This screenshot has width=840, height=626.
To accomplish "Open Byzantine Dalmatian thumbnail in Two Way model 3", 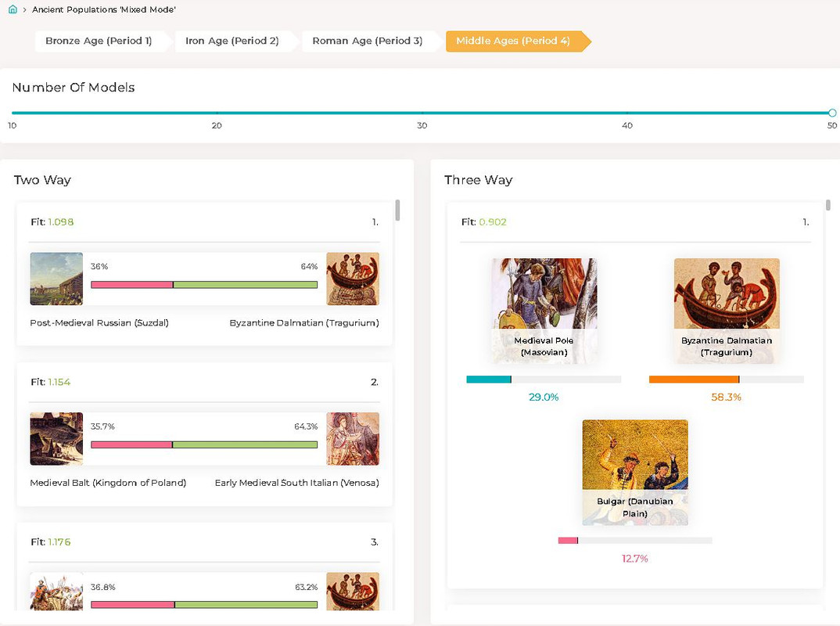I will point(353,591).
